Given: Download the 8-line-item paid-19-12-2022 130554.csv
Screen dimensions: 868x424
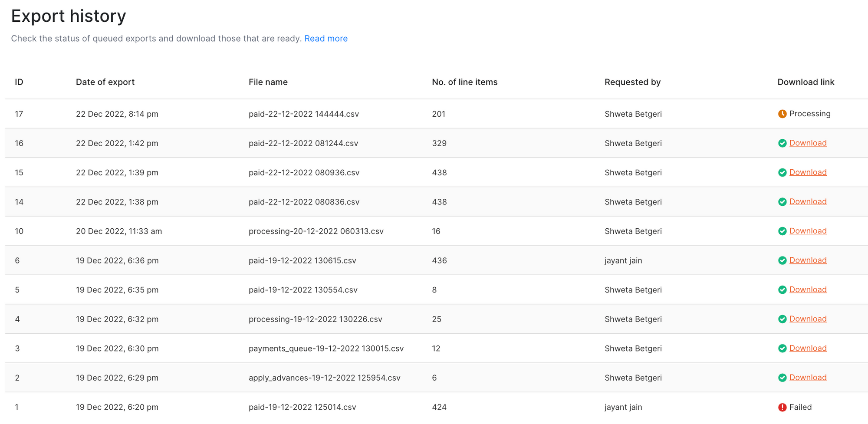Looking at the screenshot, I should pyautogui.click(x=808, y=289).
